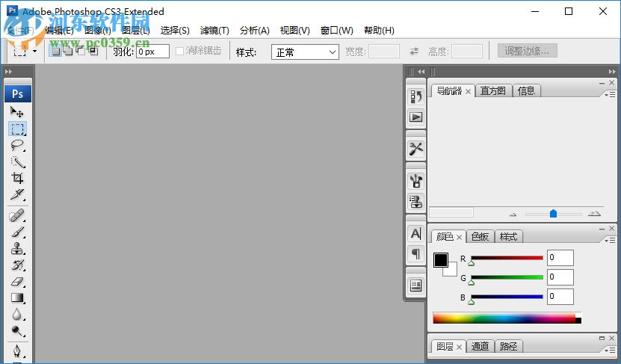Open the 窗口(W) menu
Screen dimensions: 621x364
[x=336, y=31]
